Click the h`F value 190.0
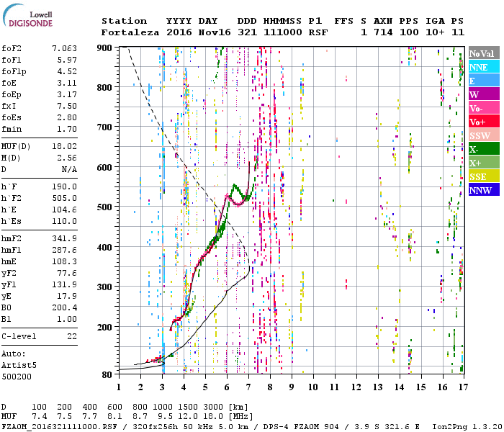Image resolution: width=504 pixels, height=432 pixels. point(64,186)
